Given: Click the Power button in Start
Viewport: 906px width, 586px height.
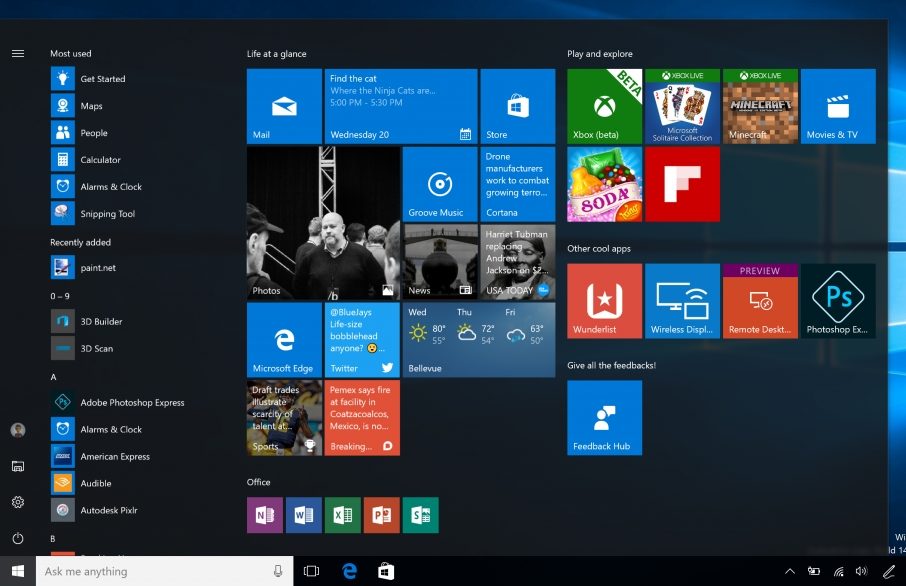Looking at the screenshot, I should (18, 538).
